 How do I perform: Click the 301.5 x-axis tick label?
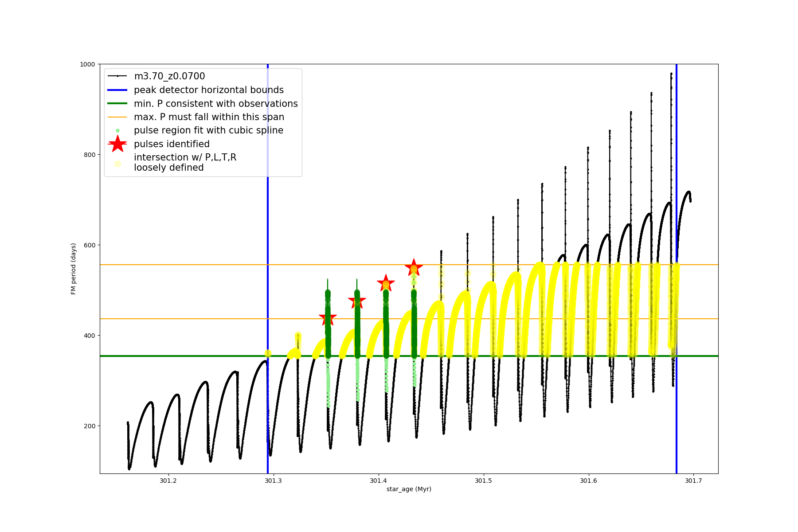coord(483,481)
